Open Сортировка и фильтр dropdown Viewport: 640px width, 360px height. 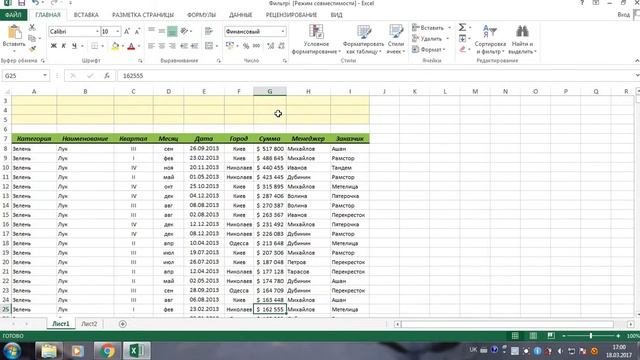click(490, 40)
